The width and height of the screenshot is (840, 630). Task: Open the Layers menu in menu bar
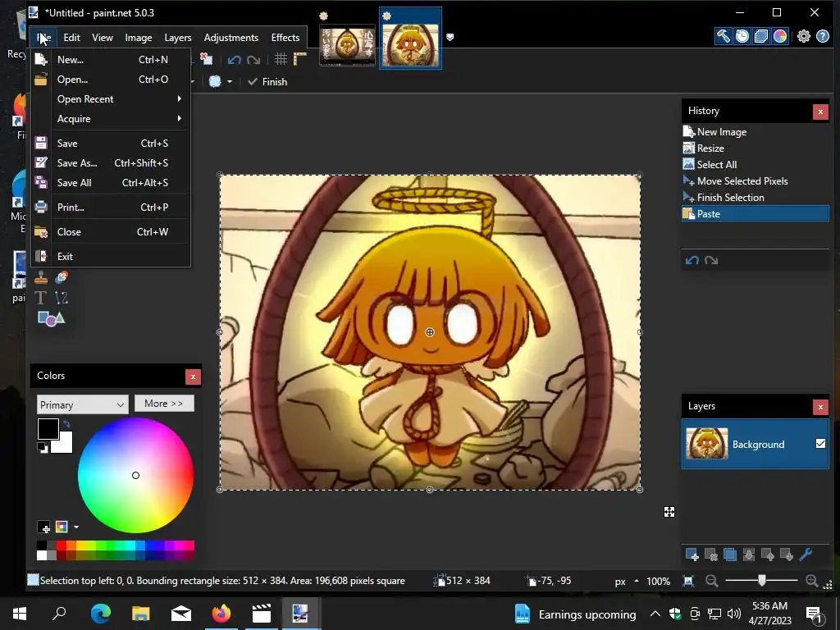[178, 38]
